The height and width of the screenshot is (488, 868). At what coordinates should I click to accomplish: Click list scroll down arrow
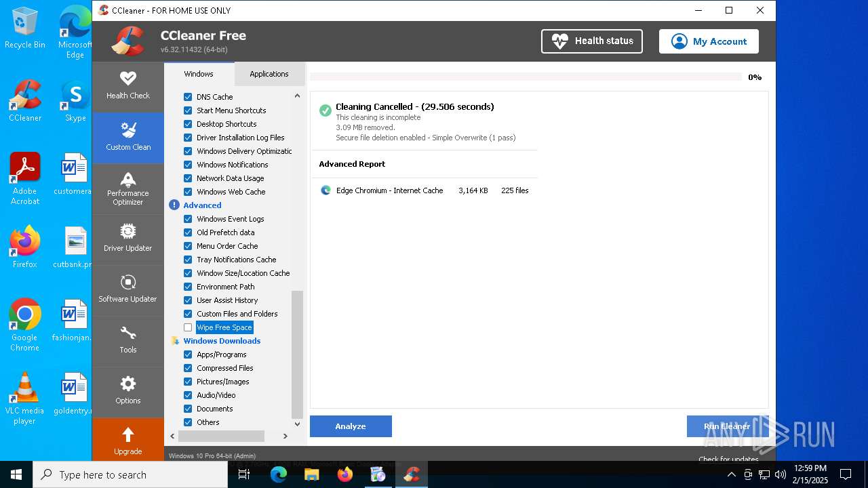[297, 424]
